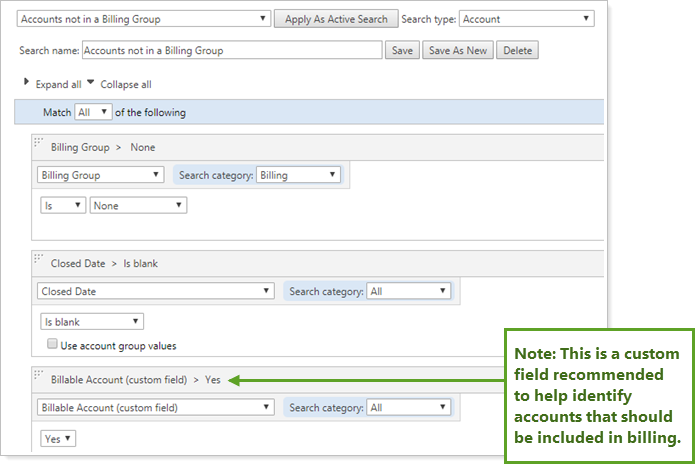Enable Use account group values checkbox

[x=52, y=346]
